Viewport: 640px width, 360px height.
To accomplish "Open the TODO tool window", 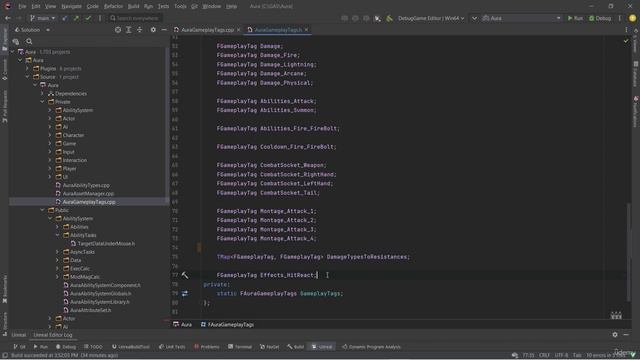I will click(93, 347).
